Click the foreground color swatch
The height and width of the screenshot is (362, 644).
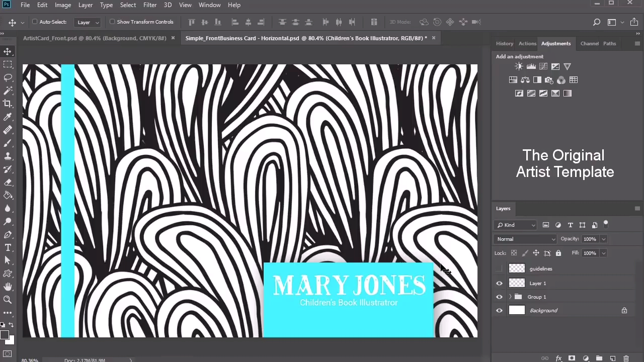click(4, 335)
